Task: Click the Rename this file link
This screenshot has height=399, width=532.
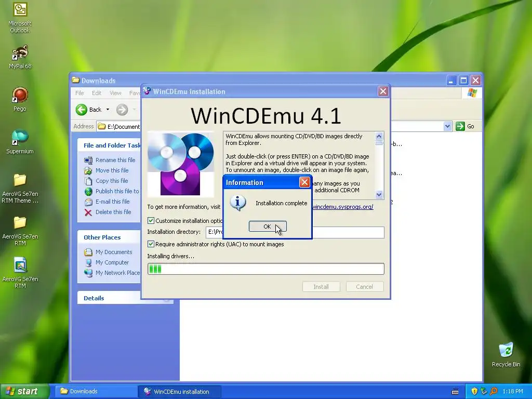Action: pyautogui.click(x=115, y=160)
